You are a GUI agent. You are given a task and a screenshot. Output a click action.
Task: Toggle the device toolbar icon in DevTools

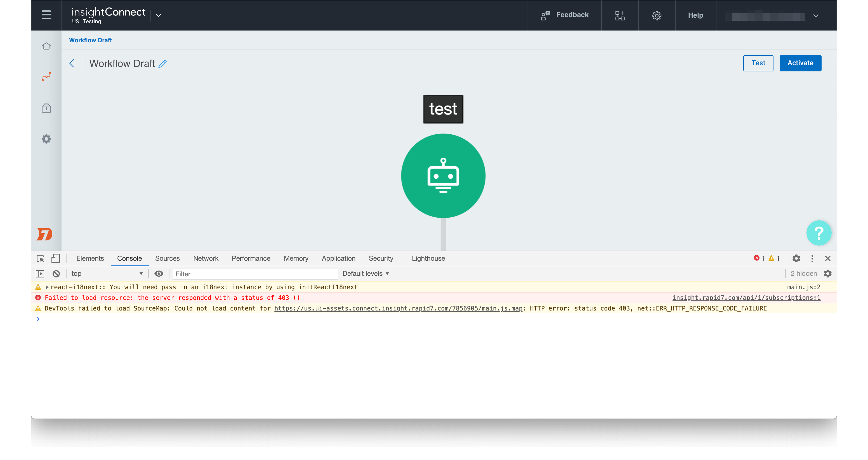[55, 258]
